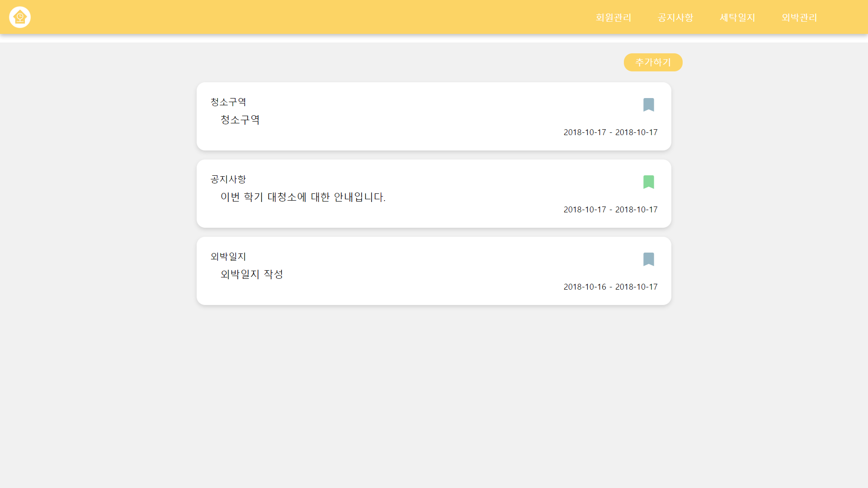Click the indented 청소구역 text under its title
868x488 pixels.
240,120
